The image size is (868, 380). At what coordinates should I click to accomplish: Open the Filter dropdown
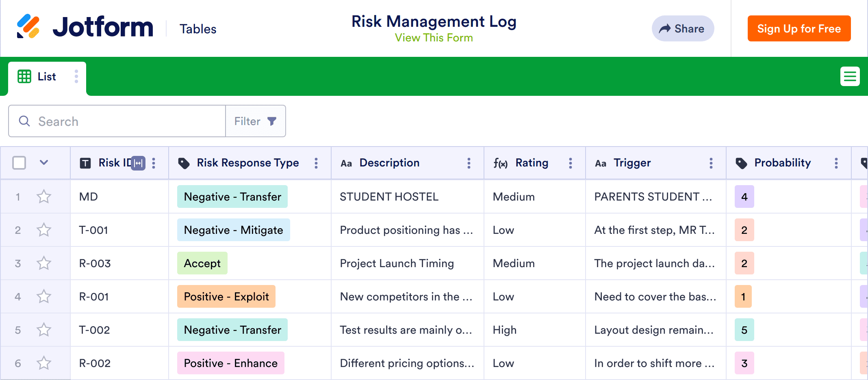pos(256,121)
